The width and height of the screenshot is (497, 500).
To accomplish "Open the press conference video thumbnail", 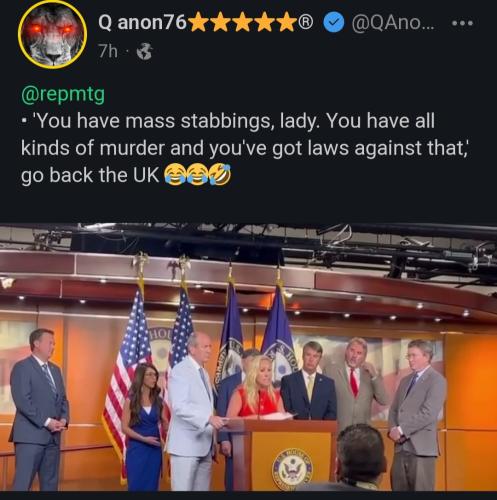I will pyautogui.click(x=248, y=357).
